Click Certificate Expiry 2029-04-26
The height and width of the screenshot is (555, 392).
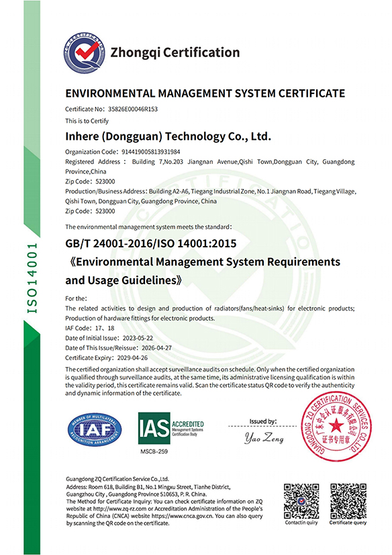pos(107,358)
